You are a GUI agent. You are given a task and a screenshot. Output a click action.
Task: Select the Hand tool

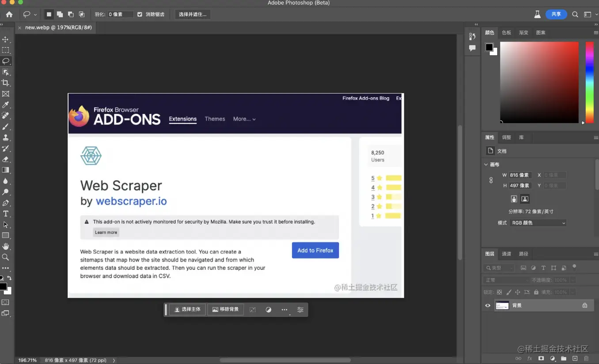(x=6, y=246)
